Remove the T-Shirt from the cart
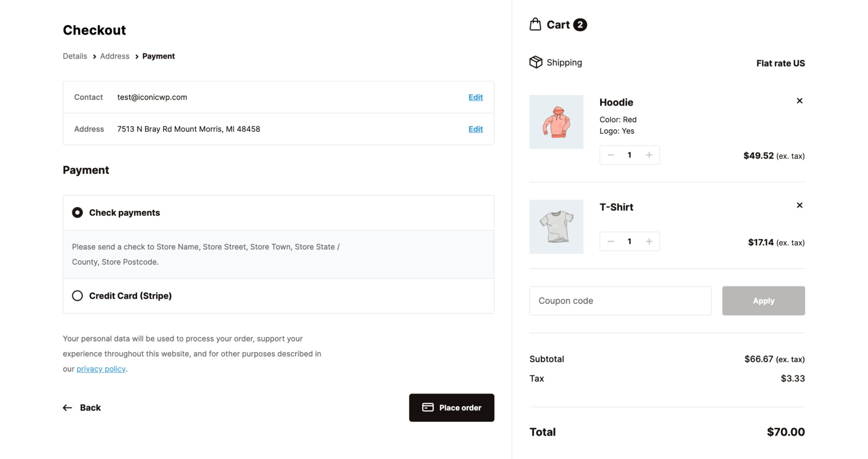The width and height of the screenshot is (868, 459). click(799, 205)
